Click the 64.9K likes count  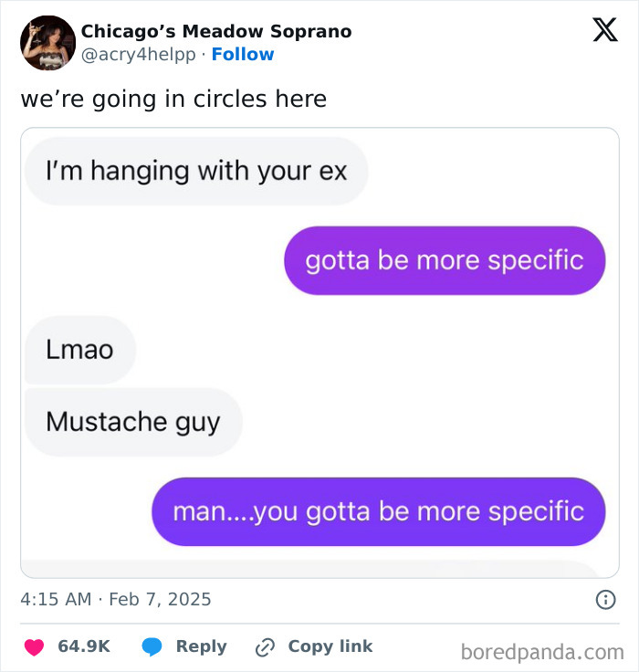pyautogui.click(x=84, y=646)
